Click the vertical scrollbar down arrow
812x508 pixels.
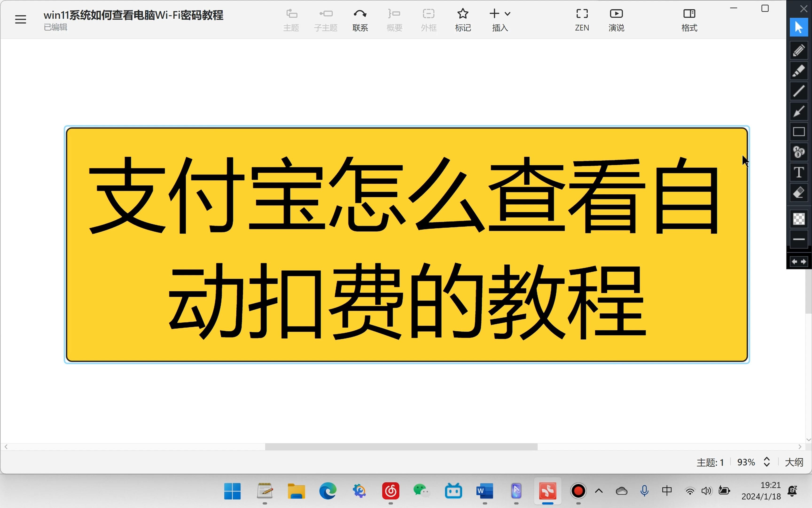coord(808,440)
